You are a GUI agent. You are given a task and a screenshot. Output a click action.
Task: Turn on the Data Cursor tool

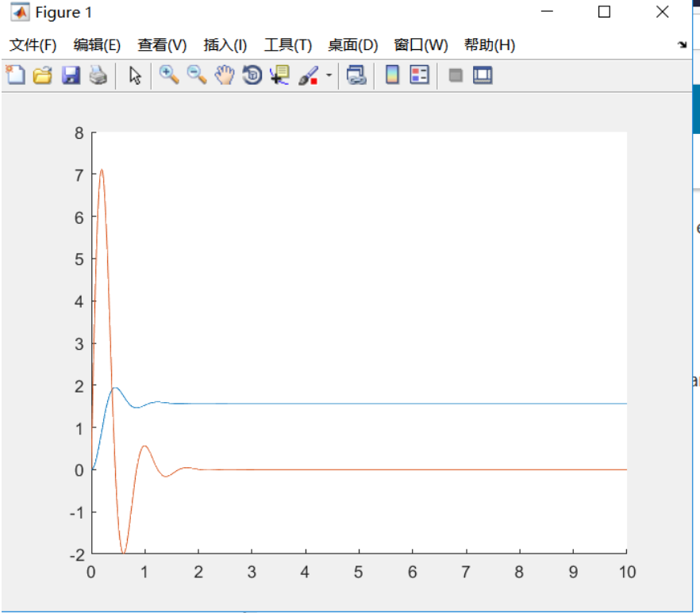click(x=279, y=75)
